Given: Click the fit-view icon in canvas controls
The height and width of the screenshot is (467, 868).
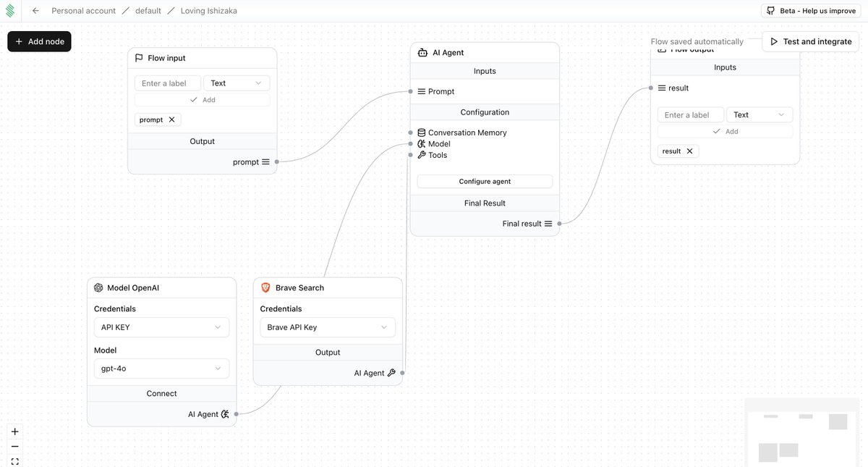Looking at the screenshot, I should (x=14, y=460).
